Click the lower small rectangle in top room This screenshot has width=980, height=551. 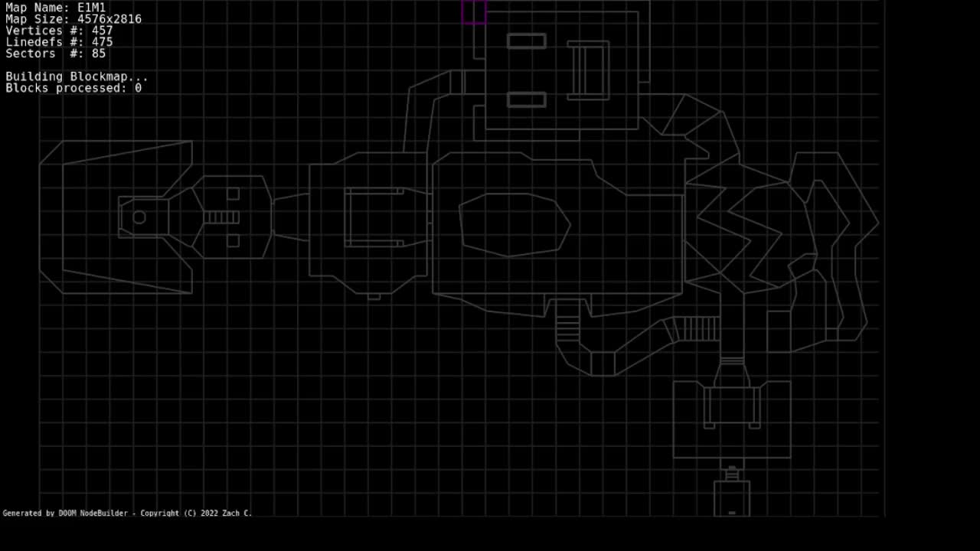coord(527,99)
